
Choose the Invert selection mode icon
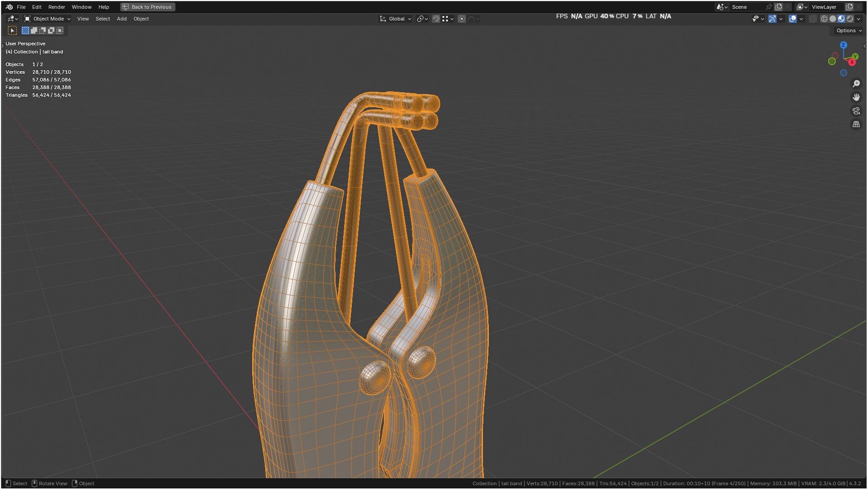(51, 30)
